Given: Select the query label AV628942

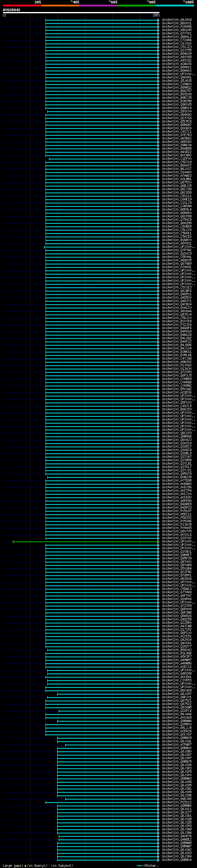Looking at the screenshot, I should pos(11,10).
